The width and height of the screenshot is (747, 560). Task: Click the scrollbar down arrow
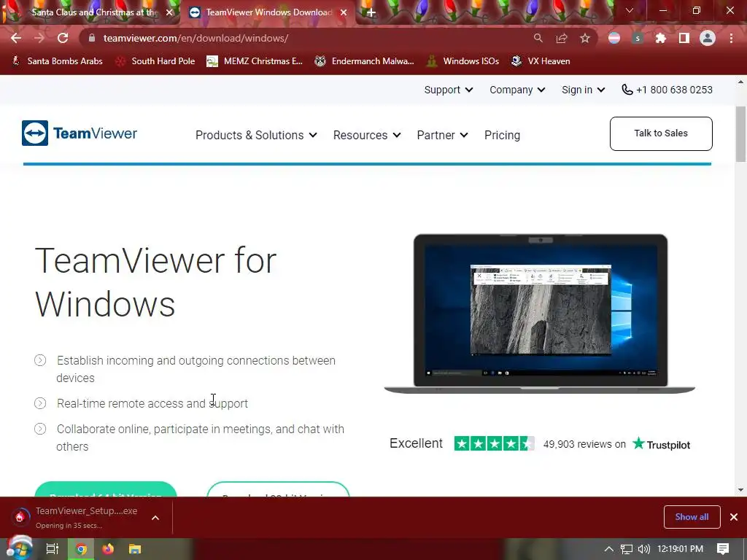tap(740, 489)
